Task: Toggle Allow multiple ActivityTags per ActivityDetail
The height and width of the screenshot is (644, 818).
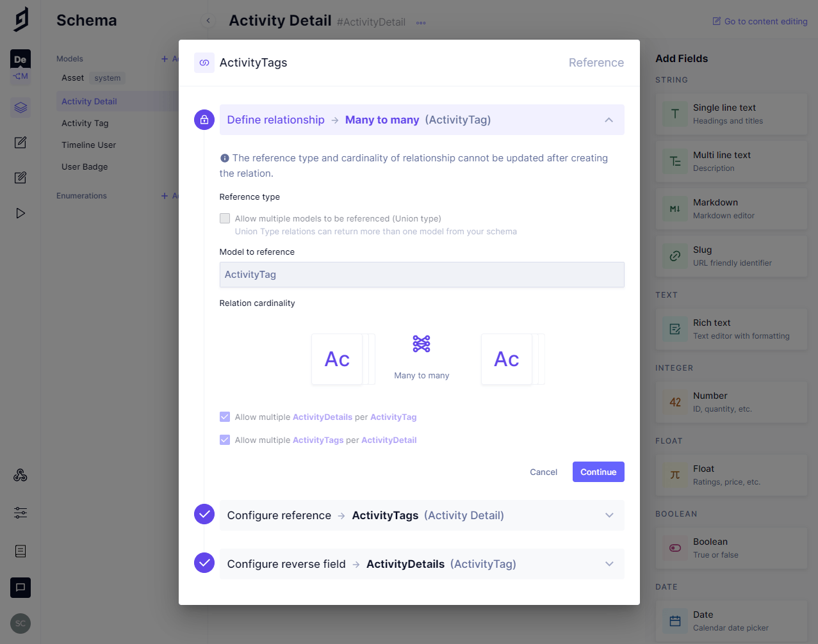Action: point(225,440)
